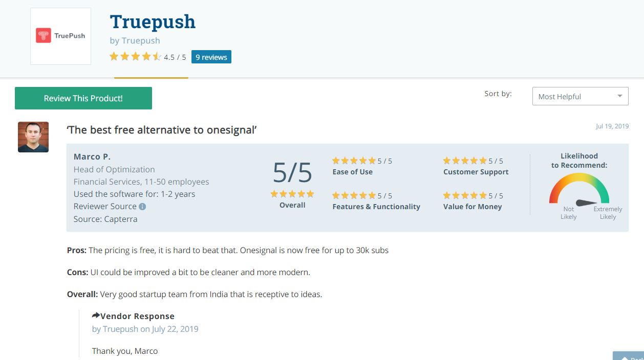Click the review title about onesignal alternative

[x=162, y=130]
